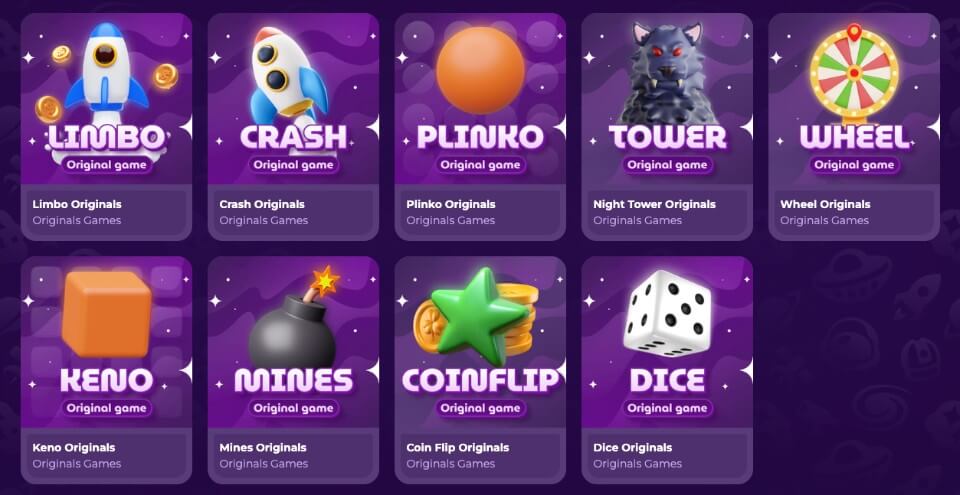Click the black Mines bomb icon
The image size is (960, 495).
pos(294,319)
